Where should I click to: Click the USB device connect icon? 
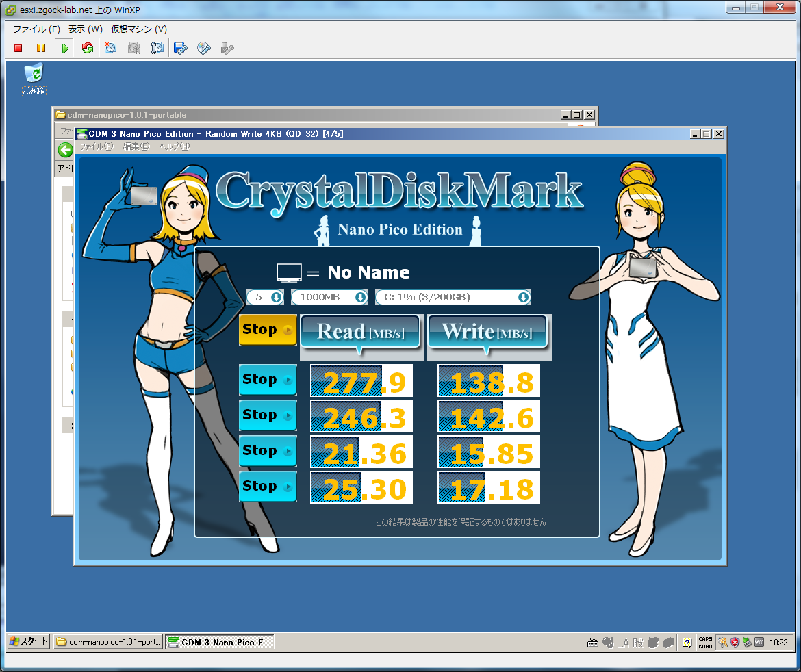[227, 49]
